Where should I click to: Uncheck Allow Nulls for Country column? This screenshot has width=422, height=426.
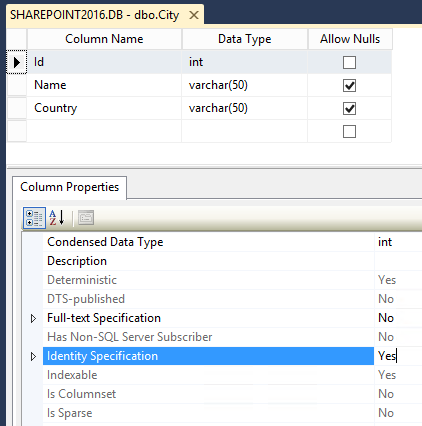[x=349, y=108]
